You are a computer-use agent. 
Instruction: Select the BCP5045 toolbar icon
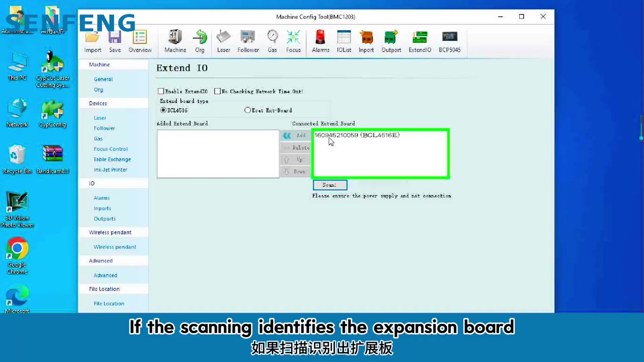449,41
